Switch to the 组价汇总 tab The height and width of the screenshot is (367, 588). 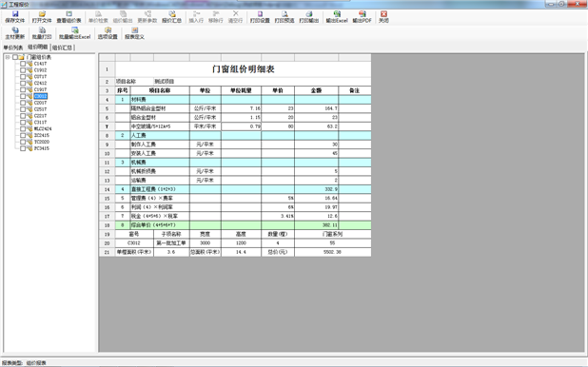(x=62, y=48)
